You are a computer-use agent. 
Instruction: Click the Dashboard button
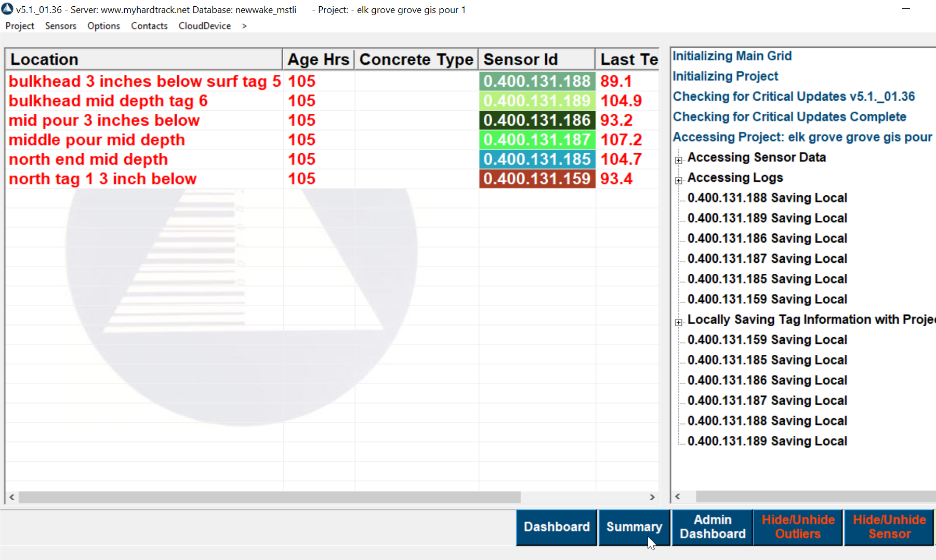pos(557,527)
